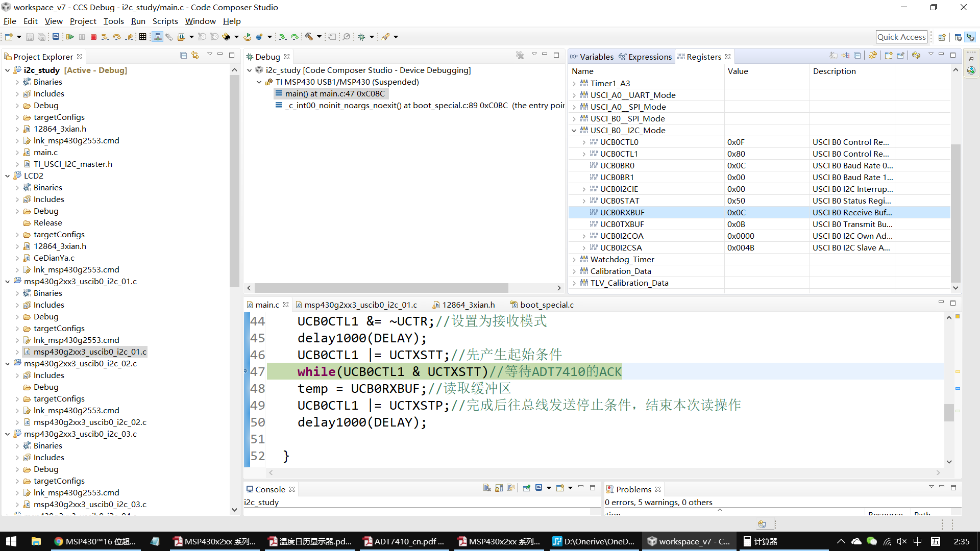The height and width of the screenshot is (551, 980).
Task: Click the Step Over toolbar icon
Action: (x=117, y=37)
